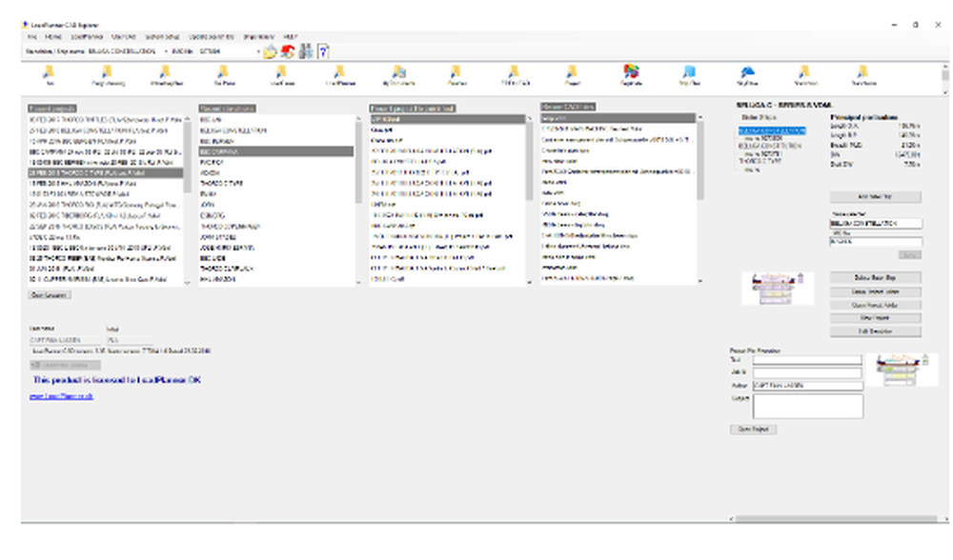Viewport: 953px width, 560px height.
Task: Open the Project shortcut folder icon
Action: coord(572,72)
